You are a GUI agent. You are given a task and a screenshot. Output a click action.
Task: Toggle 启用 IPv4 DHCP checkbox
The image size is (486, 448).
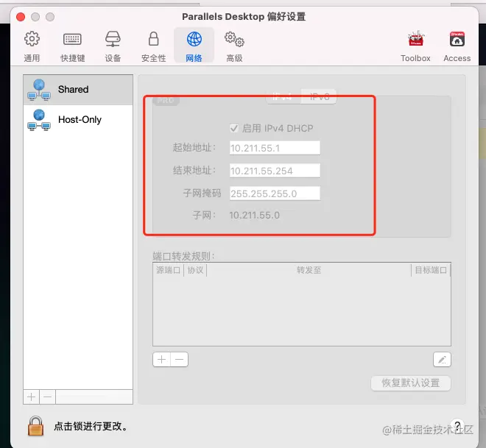234,128
